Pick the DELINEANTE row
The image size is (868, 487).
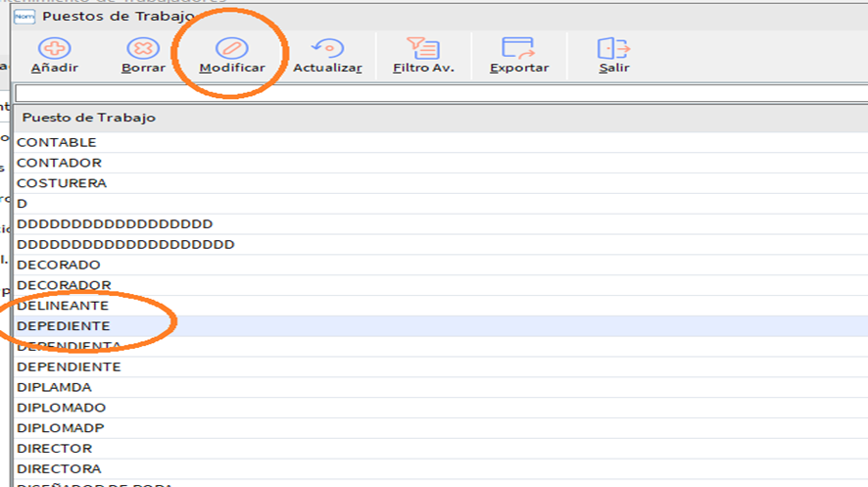point(63,306)
